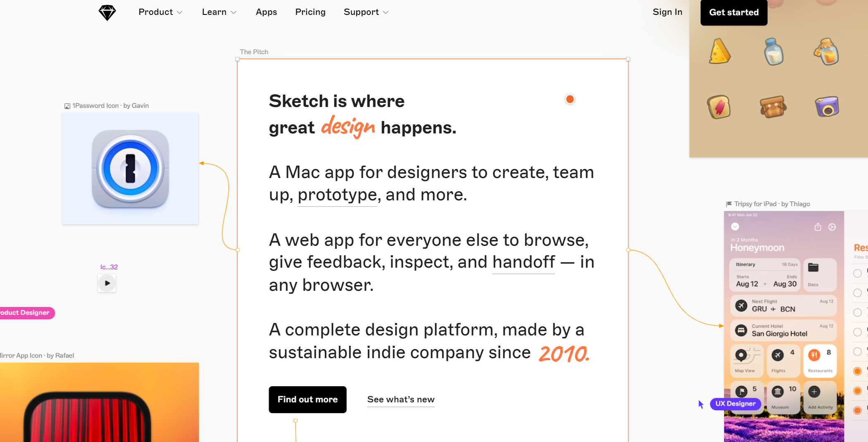Click the Restaurants tile icon in Tripsy

(814, 355)
